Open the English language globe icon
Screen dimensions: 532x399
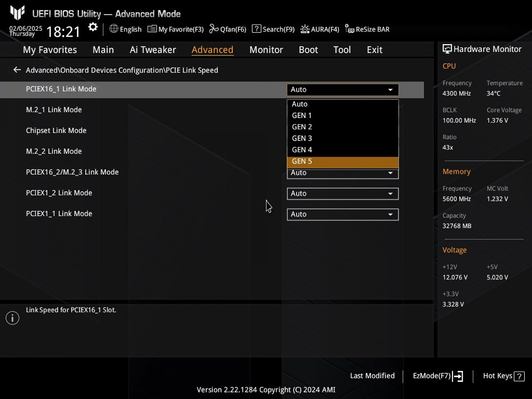tap(114, 29)
